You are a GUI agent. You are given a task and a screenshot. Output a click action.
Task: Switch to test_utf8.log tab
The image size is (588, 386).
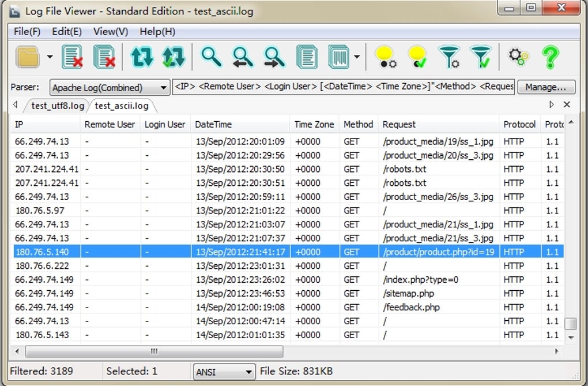click(x=58, y=106)
